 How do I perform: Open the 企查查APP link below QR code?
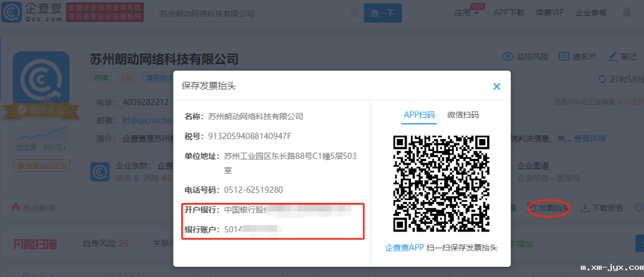tap(404, 247)
